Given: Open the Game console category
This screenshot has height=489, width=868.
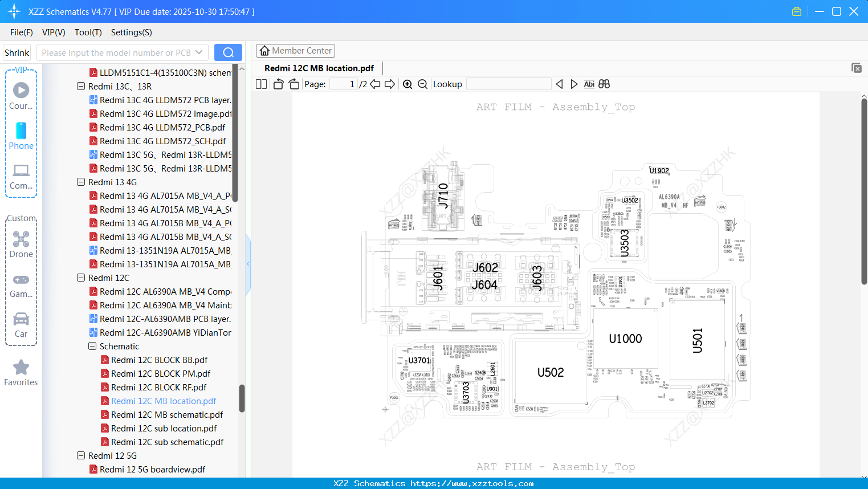Looking at the screenshot, I should [21, 286].
